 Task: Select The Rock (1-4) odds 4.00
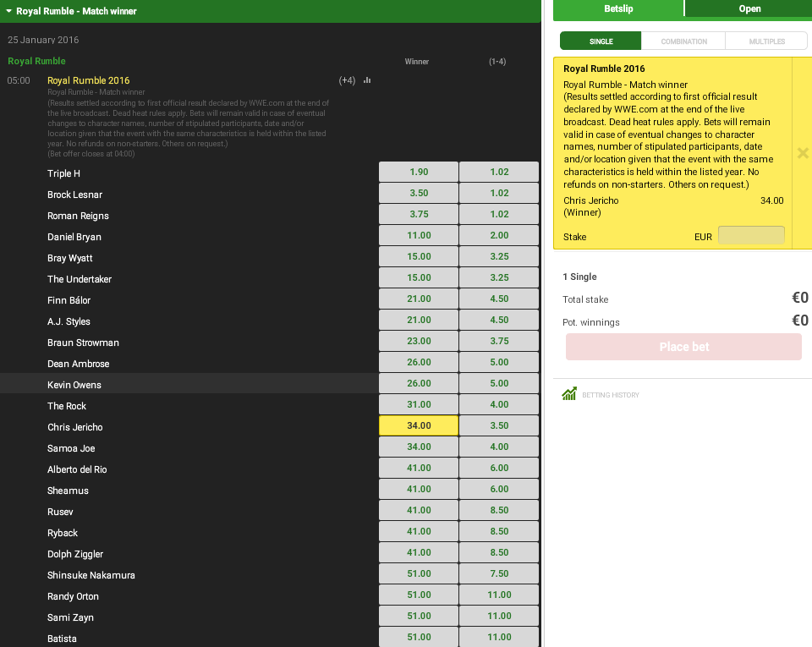click(499, 405)
